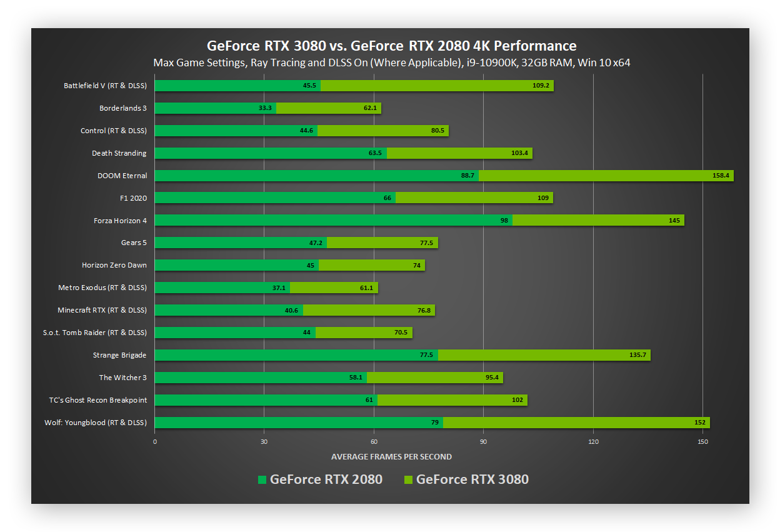Click the 150 mark on the x-axis

[x=702, y=442]
